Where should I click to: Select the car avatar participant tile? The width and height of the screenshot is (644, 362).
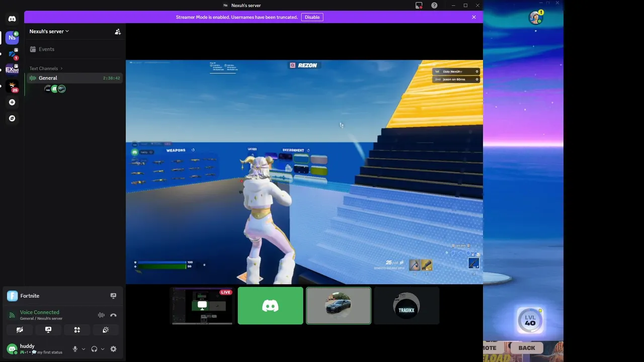(x=339, y=306)
